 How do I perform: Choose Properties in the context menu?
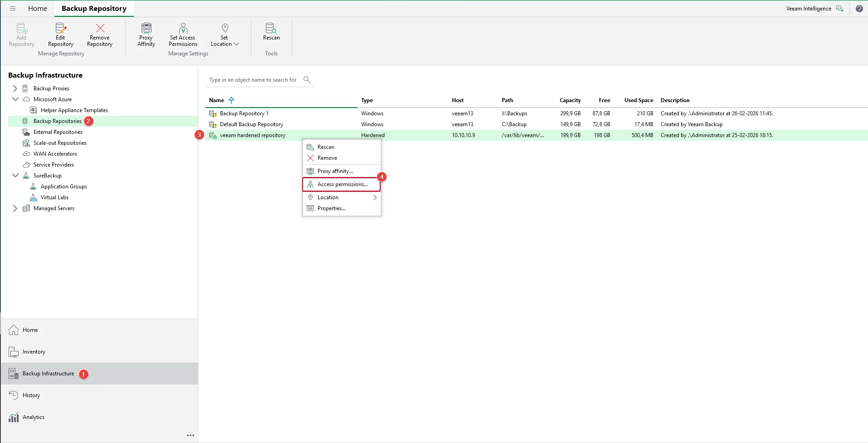point(342,208)
